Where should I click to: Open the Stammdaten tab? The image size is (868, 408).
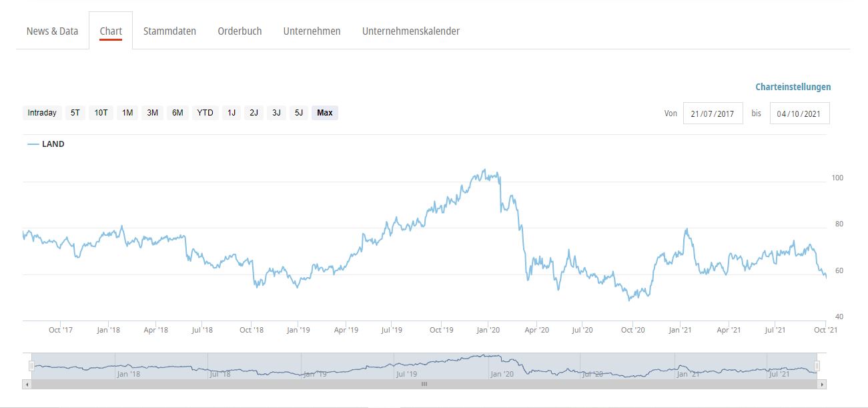(169, 31)
